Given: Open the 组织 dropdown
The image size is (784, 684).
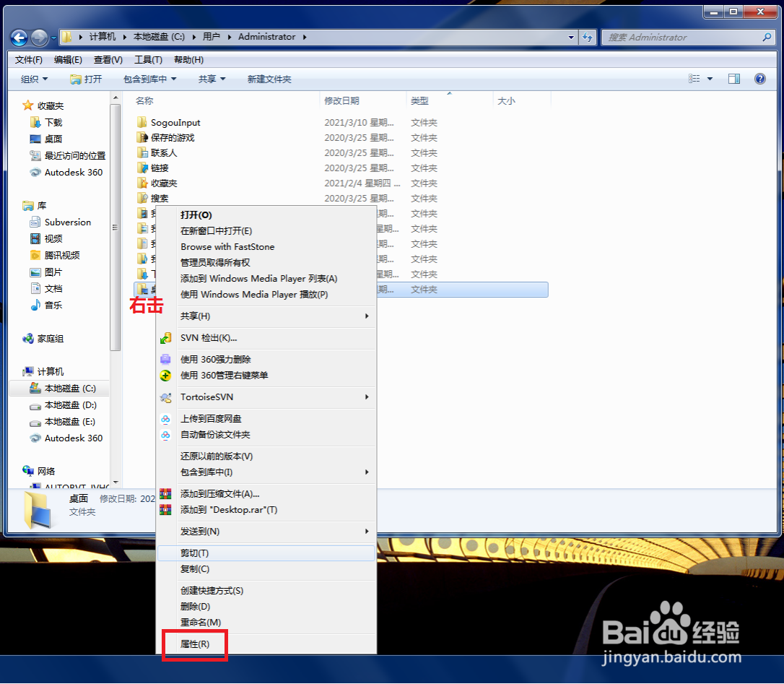Looking at the screenshot, I should (x=34, y=79).
